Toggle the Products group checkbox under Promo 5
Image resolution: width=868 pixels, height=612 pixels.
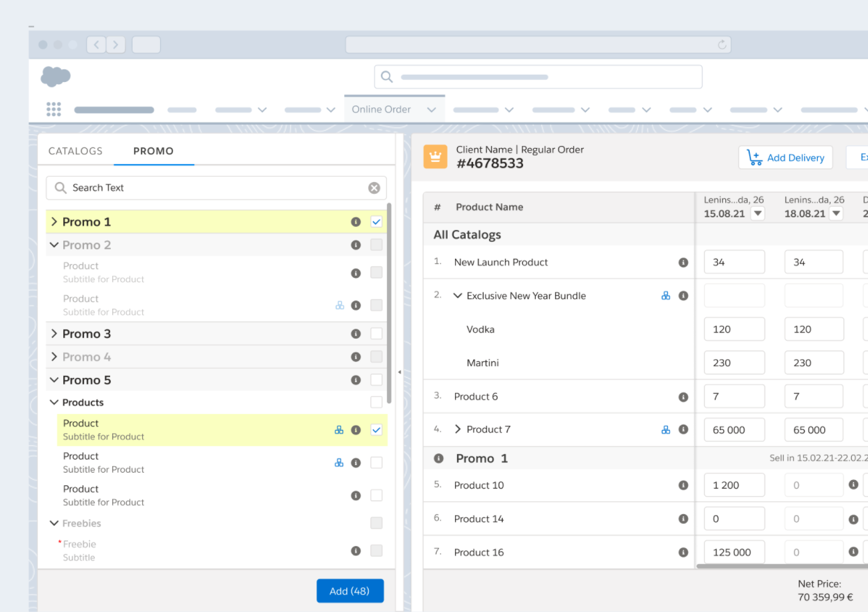coord(376,402)
